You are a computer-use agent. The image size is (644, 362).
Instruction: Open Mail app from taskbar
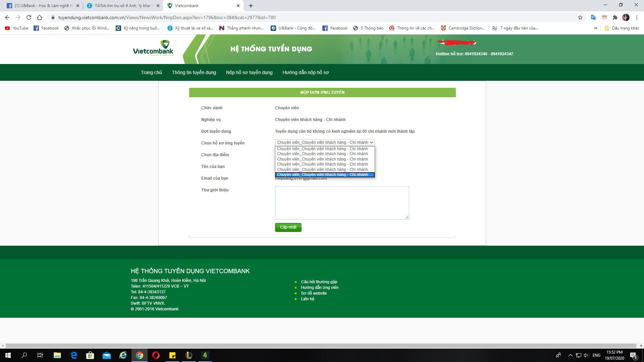click(x=107, y=355)
